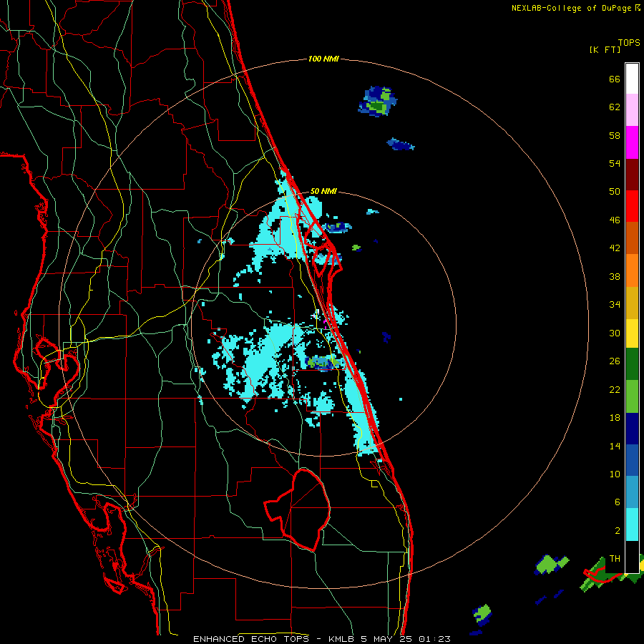The image size is (644, 644).
Task: Click legend value "22"
Action: coord(615,389)
